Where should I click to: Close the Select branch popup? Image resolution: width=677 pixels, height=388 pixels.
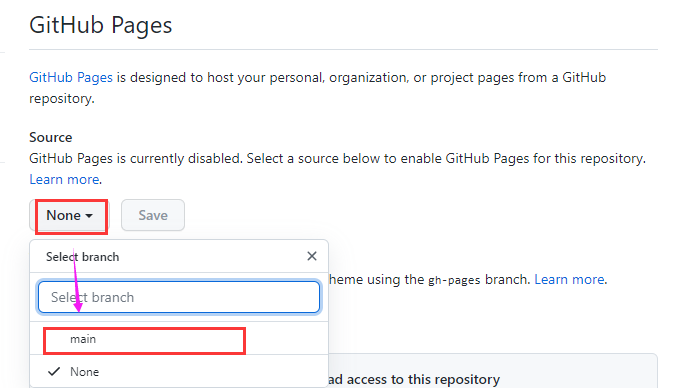point(312,256)
